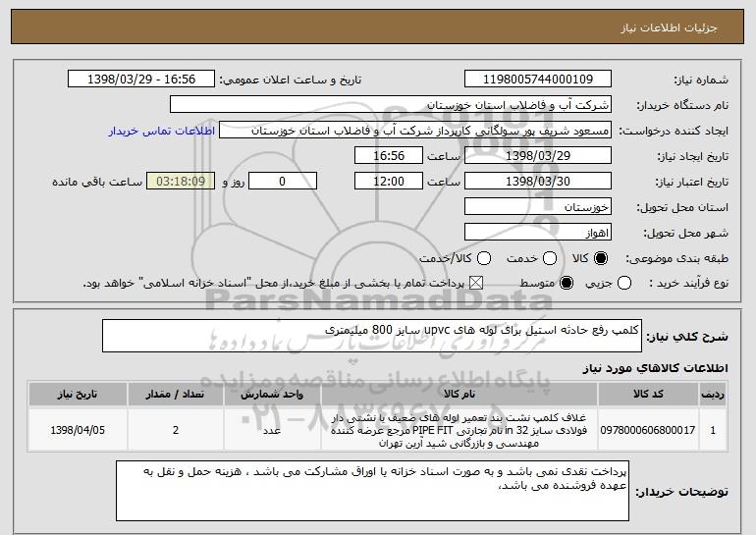Click the delivery province field خوزستان
This screenshot has height=535, width=756.
pyautogui.click(x=538, y=207)
